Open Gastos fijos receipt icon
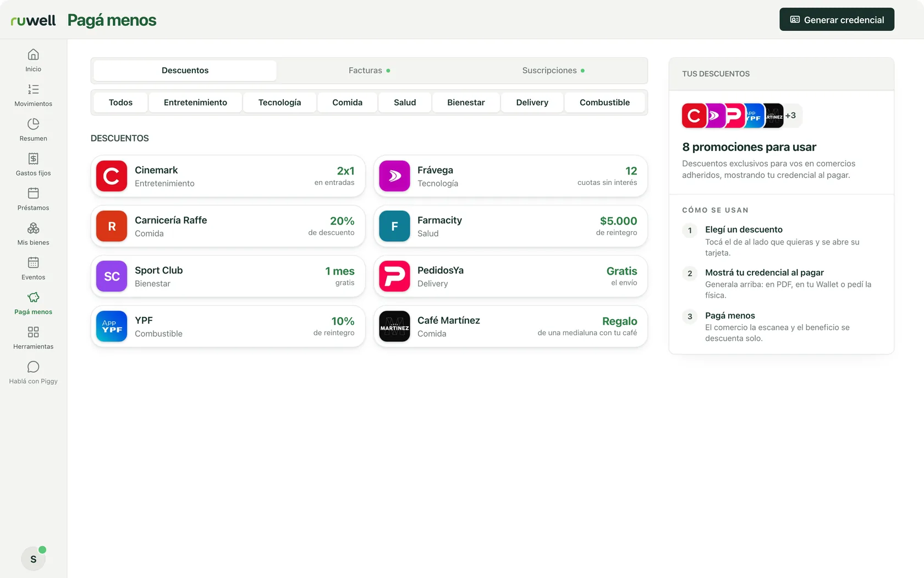The width and height of the screenshot is (924, 578). point(33,159)
